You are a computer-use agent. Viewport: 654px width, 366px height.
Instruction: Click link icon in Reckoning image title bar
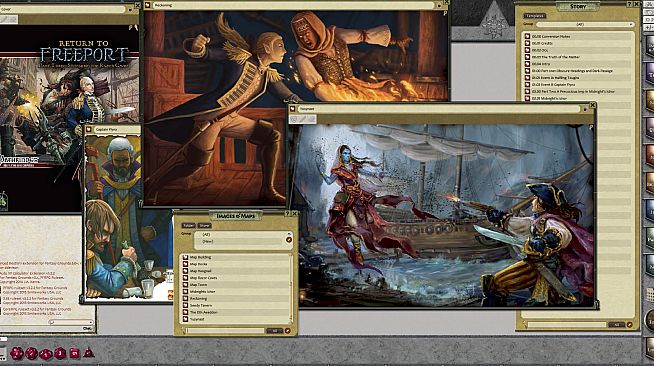148,5
